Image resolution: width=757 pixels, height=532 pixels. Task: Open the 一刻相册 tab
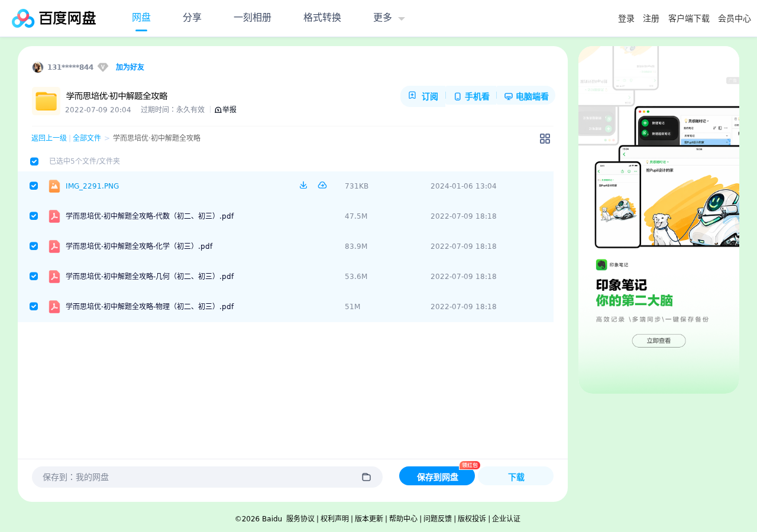pos(253,18)
